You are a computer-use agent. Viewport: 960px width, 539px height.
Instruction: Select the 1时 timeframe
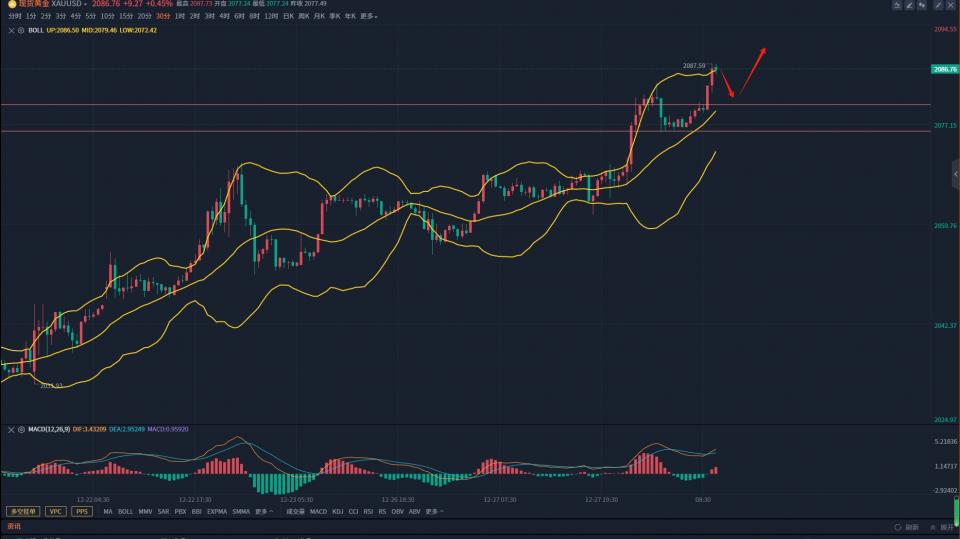pyautogui.click(x=179, y=17)
